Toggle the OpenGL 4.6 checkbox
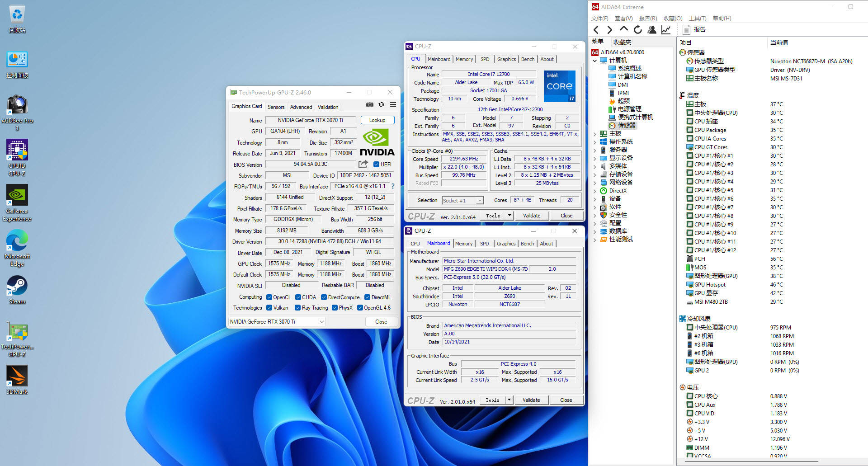Image resolution: width=868 pixels, height=466 pixels. [x=360, y=307]
